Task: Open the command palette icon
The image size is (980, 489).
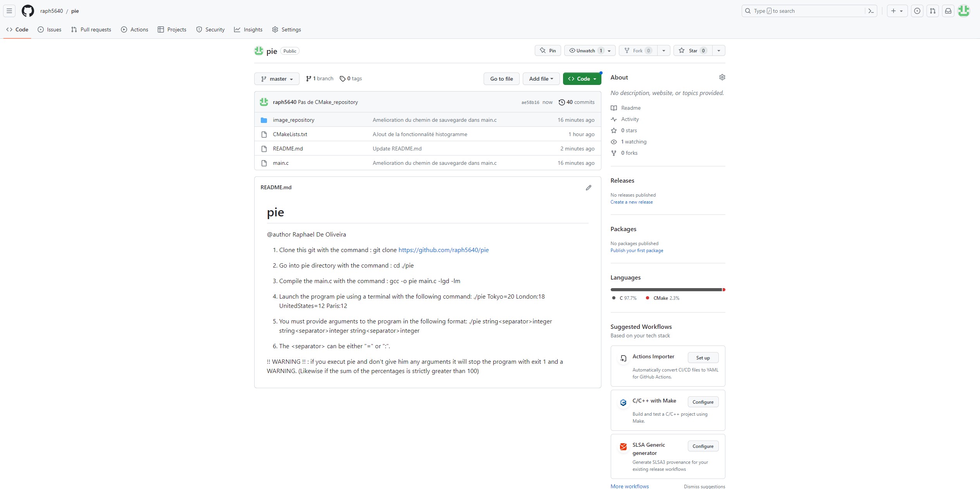Action: click(871, 11)
